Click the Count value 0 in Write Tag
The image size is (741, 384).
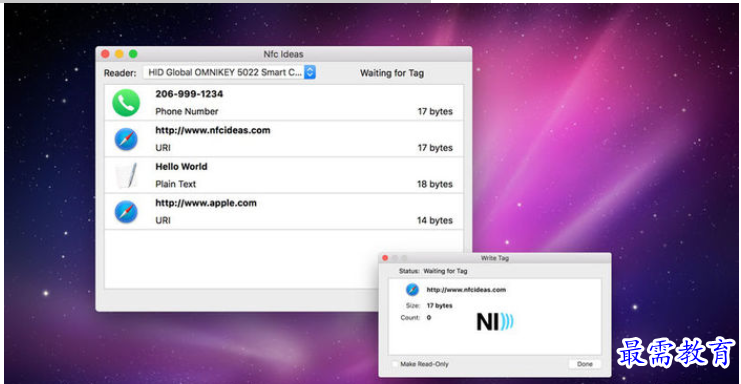(429, 317)
